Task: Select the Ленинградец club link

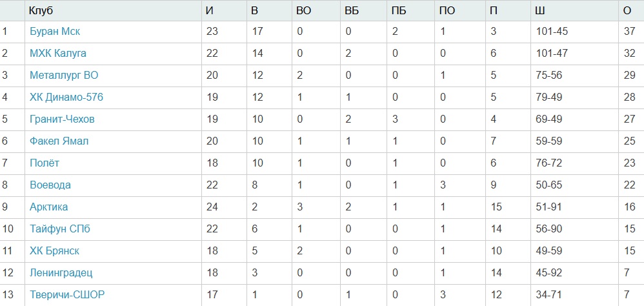Action: coord(61,272)
